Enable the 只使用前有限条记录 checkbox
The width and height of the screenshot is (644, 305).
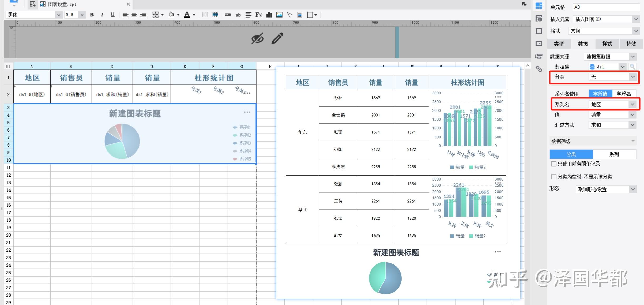554,164
